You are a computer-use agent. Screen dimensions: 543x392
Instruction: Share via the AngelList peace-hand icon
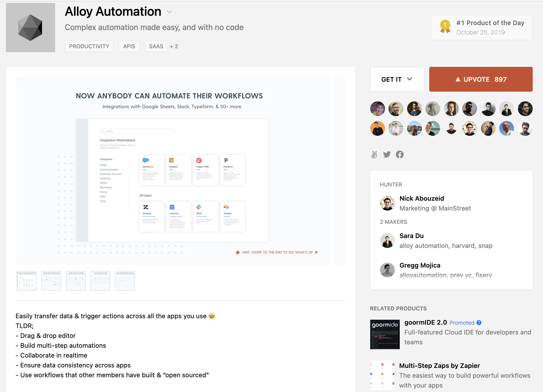[x=374, y=154]
